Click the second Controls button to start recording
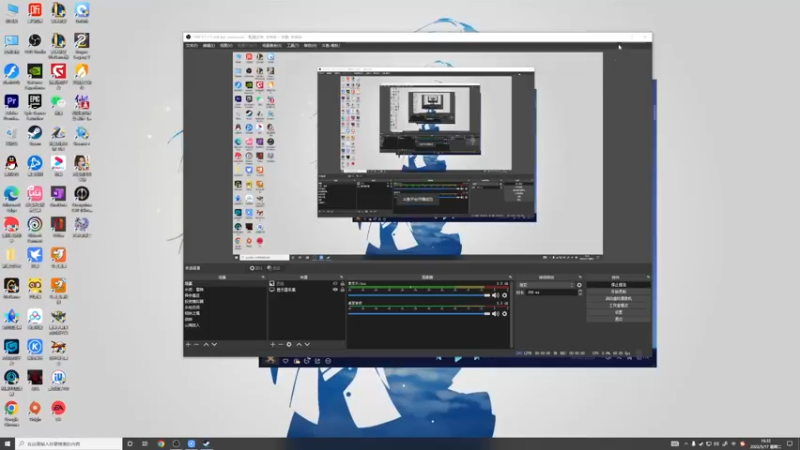This screenshot has height=450, width=800. coord(618,292)
